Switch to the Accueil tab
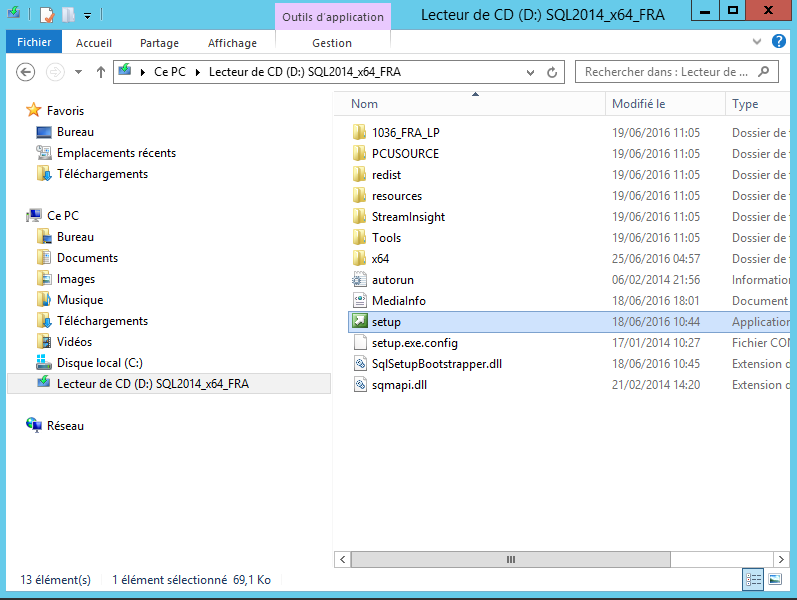The image size is (797, 600). pyautogui.click(x=94, y=43)
